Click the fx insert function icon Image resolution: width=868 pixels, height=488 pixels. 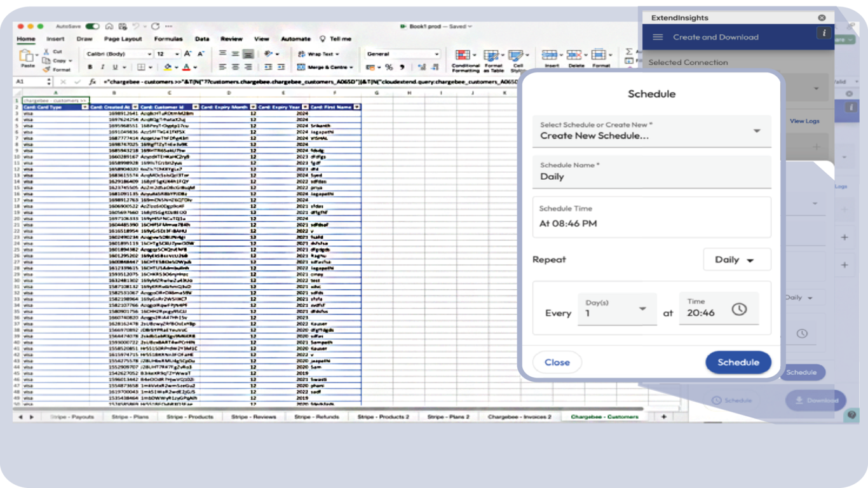[93, 82]
